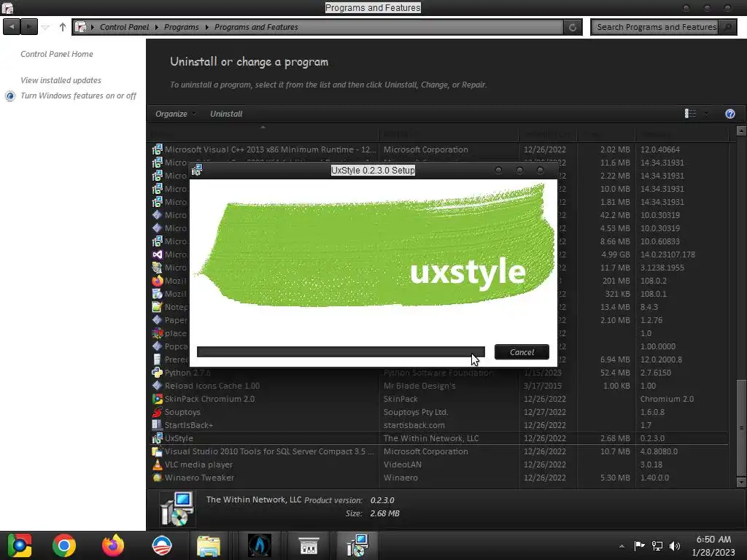Focus the Search Programs and Features box
The width and height of the screenshot is (747, 560).
(656, 27)
